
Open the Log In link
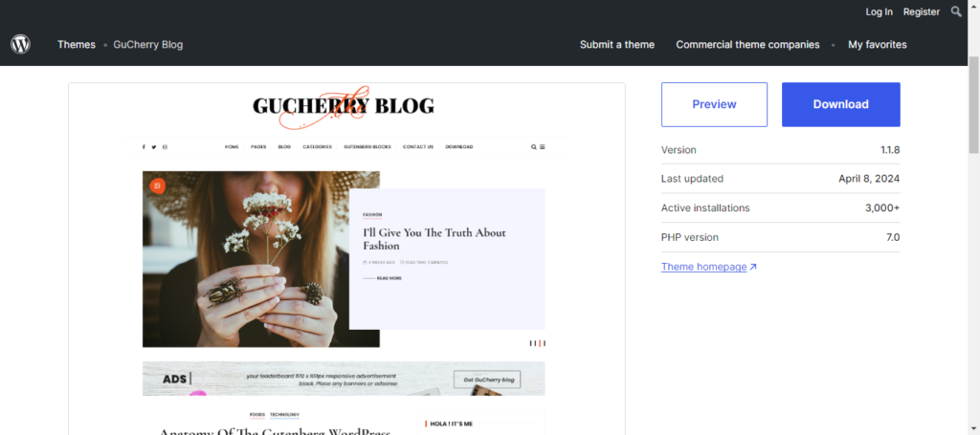(x=879, y=11)
